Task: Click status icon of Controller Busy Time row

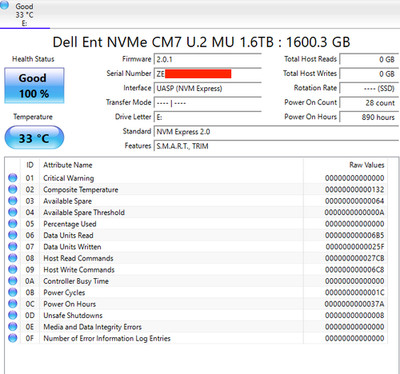Action: [13, 280]
